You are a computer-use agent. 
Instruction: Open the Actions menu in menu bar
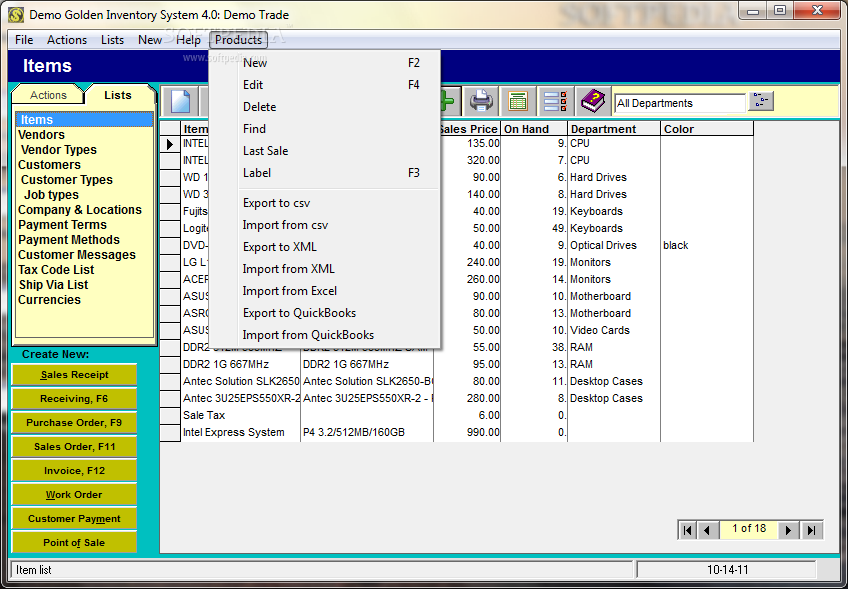pos(67,40)
